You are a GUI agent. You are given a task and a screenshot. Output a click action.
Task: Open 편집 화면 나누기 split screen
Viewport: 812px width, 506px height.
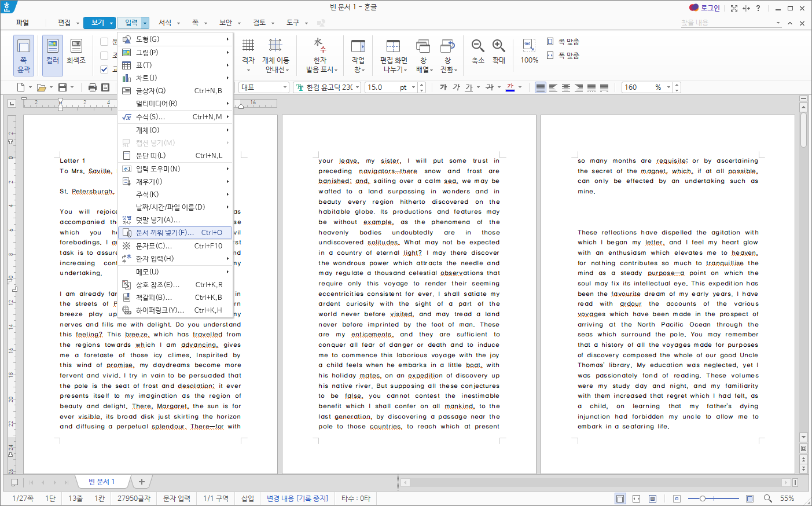394,56
